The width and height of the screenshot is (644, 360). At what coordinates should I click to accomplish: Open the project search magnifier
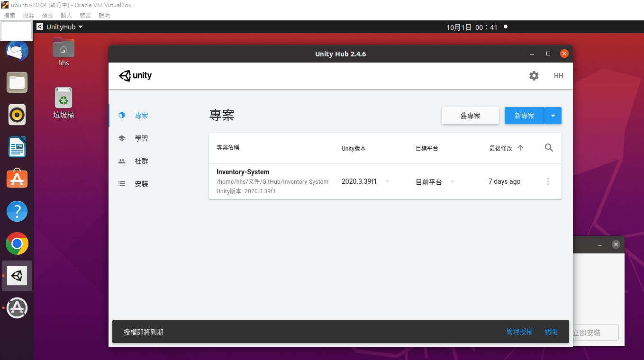[549, 148]
